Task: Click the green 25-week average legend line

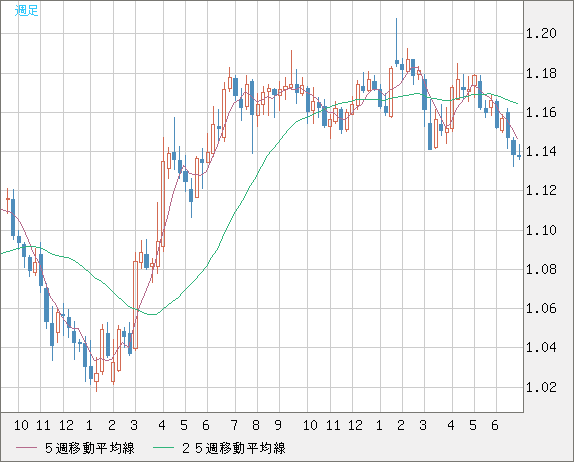Action: 163,448
